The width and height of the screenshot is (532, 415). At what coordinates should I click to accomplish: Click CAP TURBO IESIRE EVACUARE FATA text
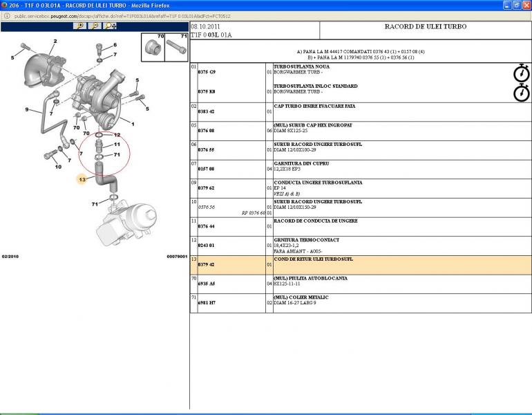[x=314, y=106]
